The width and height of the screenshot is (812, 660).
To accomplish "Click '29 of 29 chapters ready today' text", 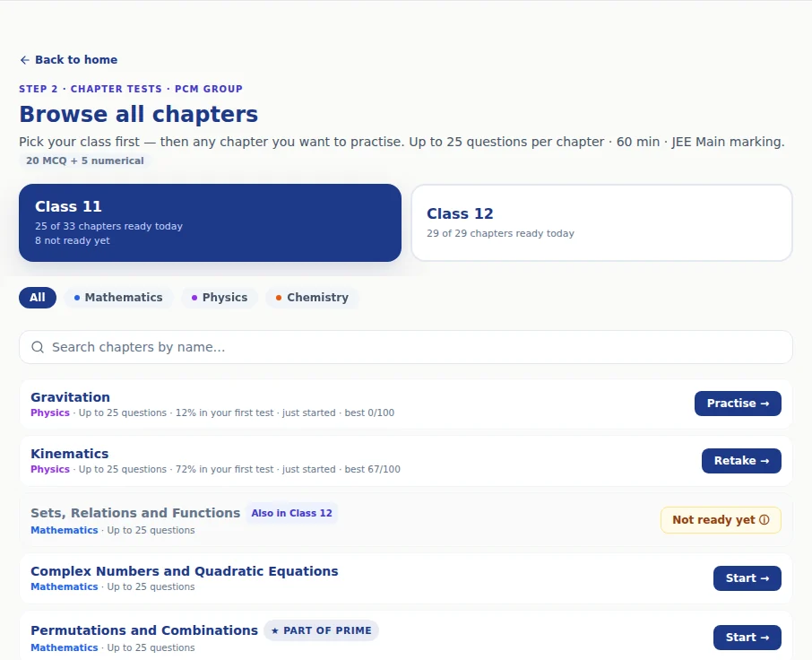I will (x=500, y=234).
